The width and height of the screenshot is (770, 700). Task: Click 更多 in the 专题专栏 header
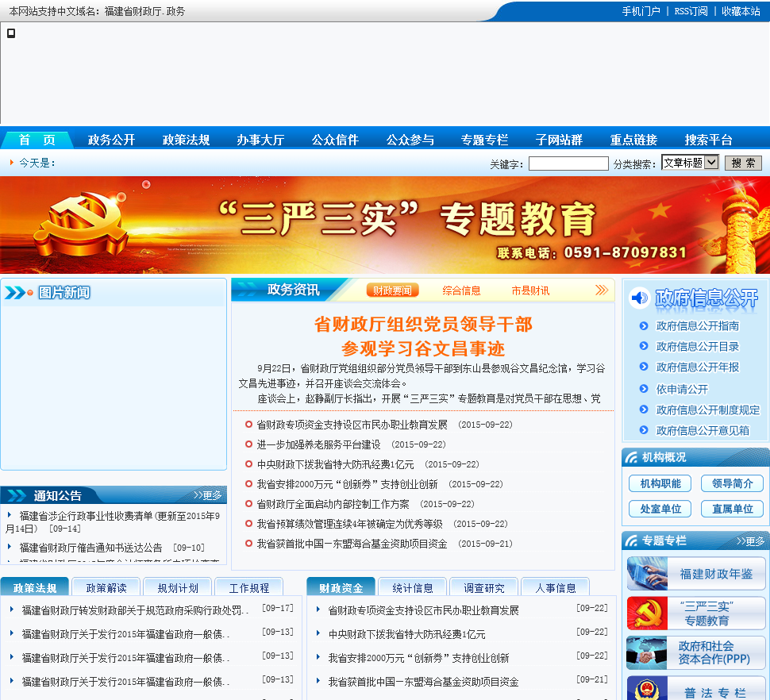click(x=750, y=541)
